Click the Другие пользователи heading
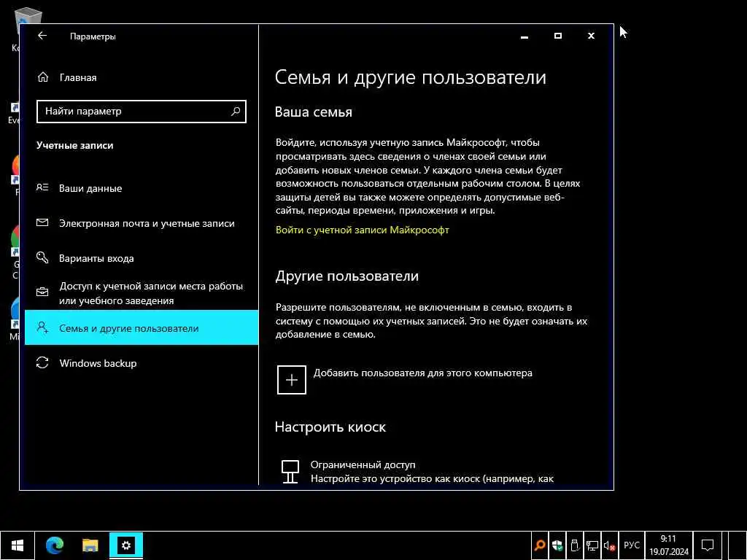The width and height of the screenshot is (747, 560). click(347, 276)
